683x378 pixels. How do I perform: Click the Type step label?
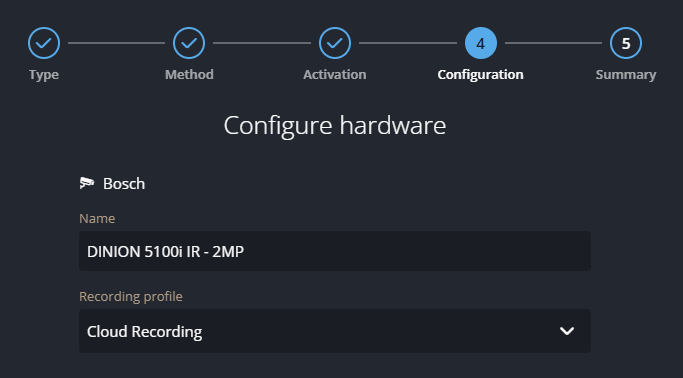click(44, 75)
